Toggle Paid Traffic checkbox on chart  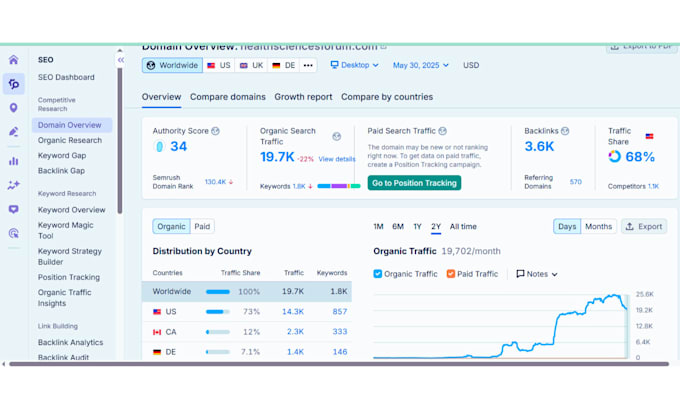point(451,274)
